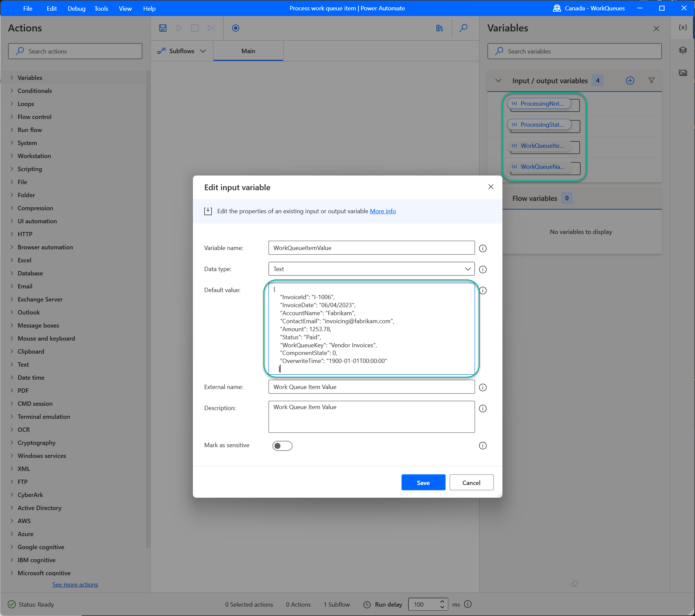
Task: Open the Data type dropdown
Action: click(371, 269)
